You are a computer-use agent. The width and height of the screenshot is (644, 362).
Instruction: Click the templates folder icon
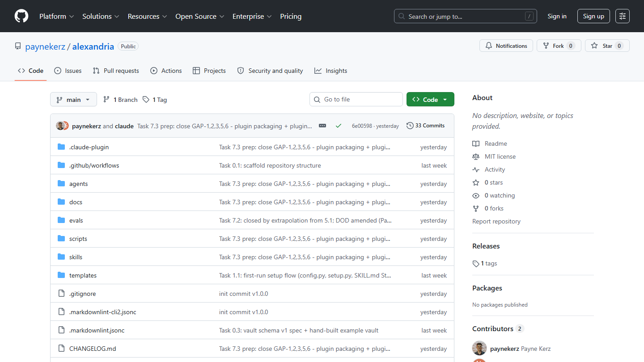(61, 275)
